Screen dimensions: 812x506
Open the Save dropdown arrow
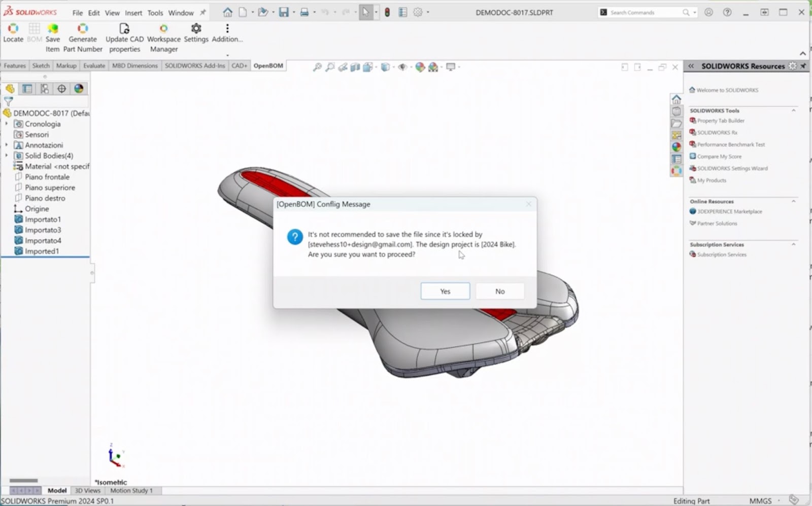coord(293,12)
